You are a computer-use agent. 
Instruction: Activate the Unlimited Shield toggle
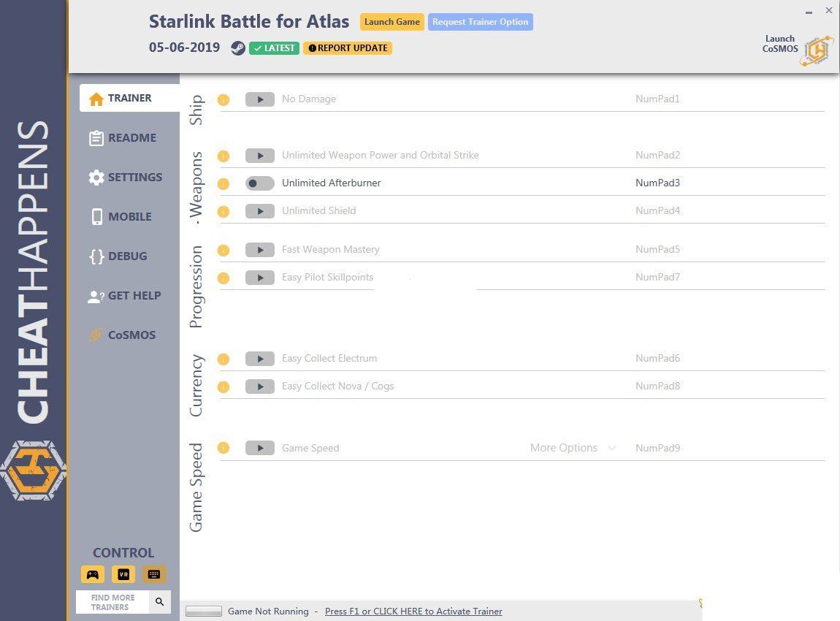coord(260,211)
